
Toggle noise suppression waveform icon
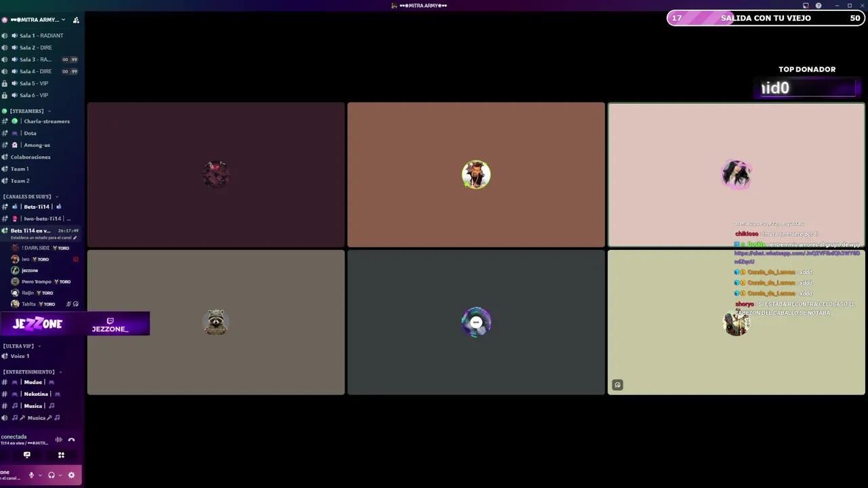(x=58, y=440)
